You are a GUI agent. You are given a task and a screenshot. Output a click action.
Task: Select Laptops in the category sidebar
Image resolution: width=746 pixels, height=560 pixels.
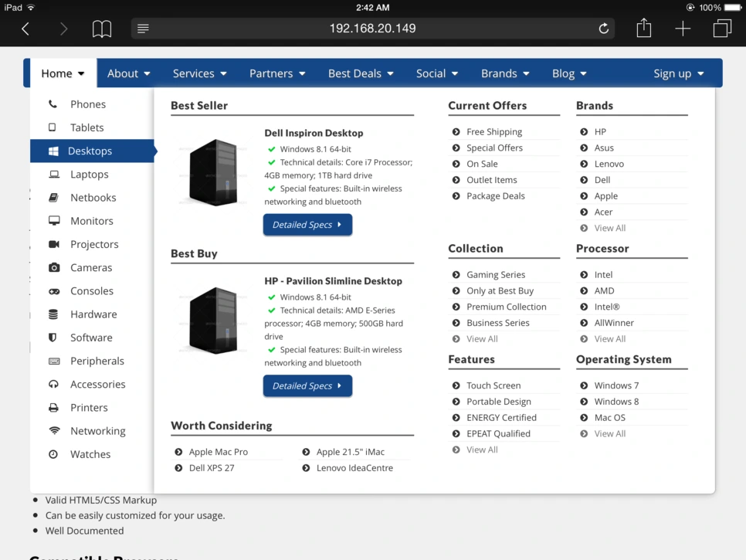click(x=93, y=174)
